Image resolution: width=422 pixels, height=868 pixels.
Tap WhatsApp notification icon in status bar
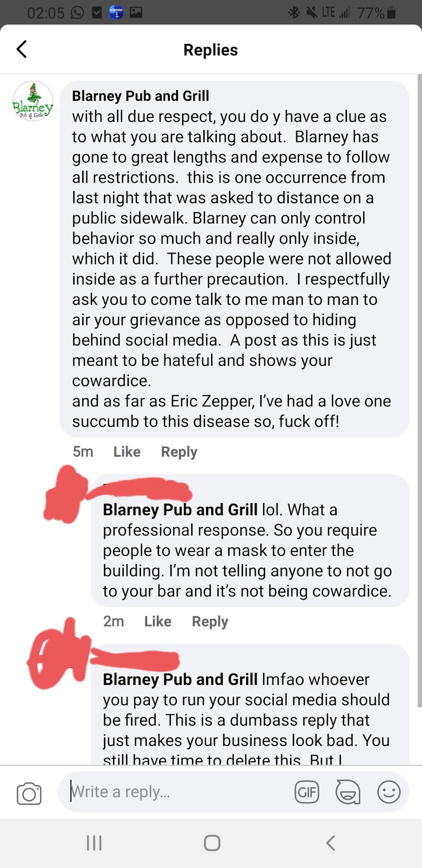[77, 12]
